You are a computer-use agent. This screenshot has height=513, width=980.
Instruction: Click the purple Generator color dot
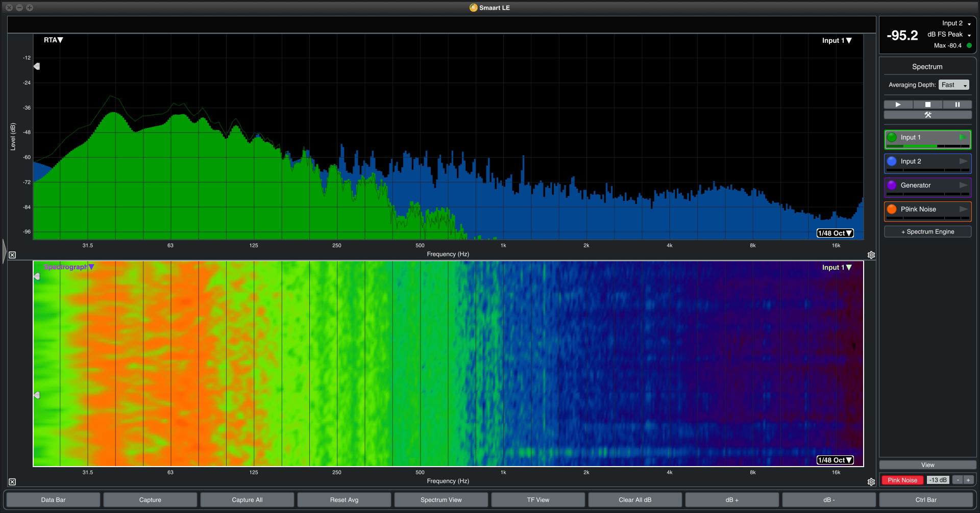[892, 185]
